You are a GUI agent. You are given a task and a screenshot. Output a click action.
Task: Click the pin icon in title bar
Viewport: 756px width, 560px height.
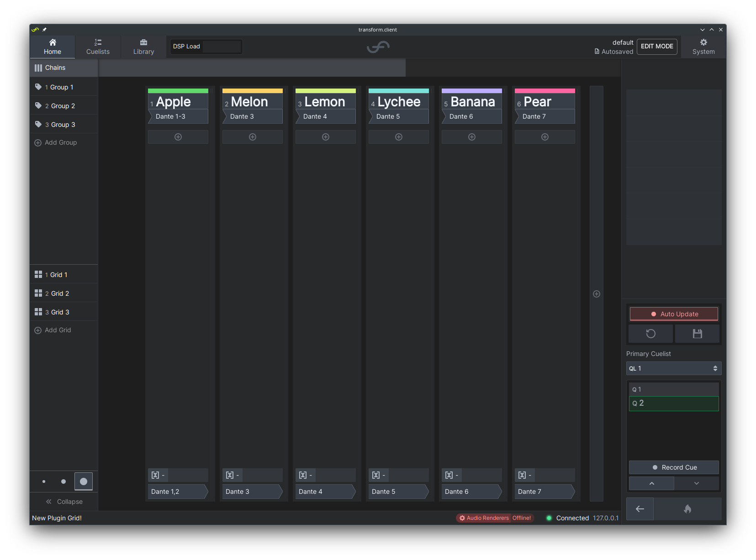pyautogui.click(x=44, y=30)
